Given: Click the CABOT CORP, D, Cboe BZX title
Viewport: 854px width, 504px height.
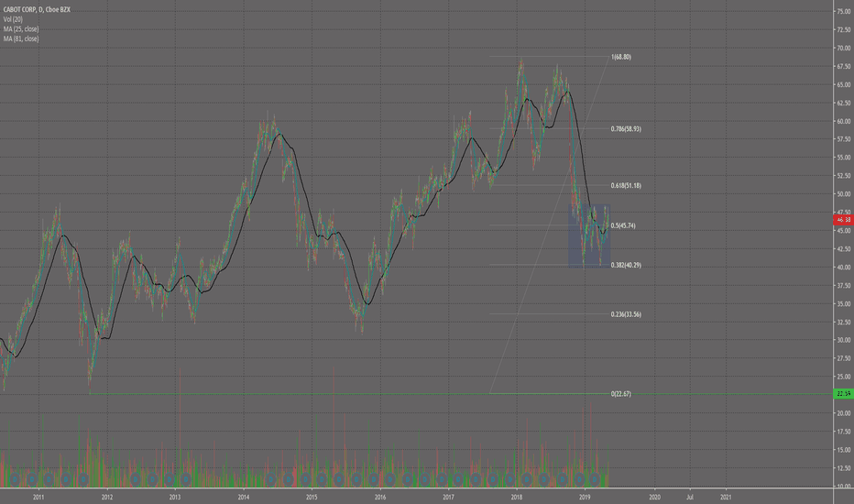Looking at the screenshot, I should pos(37,10).
